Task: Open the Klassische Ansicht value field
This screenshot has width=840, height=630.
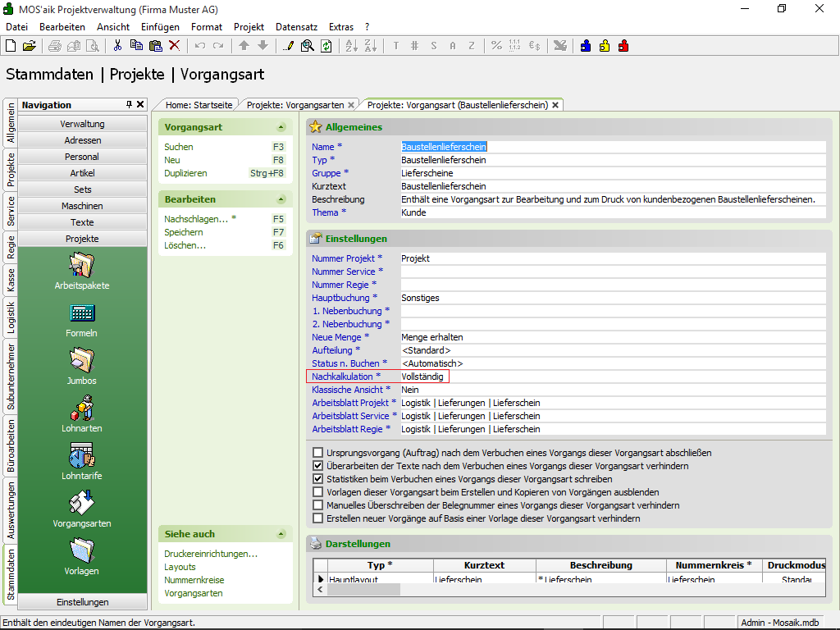Action: 613,390
